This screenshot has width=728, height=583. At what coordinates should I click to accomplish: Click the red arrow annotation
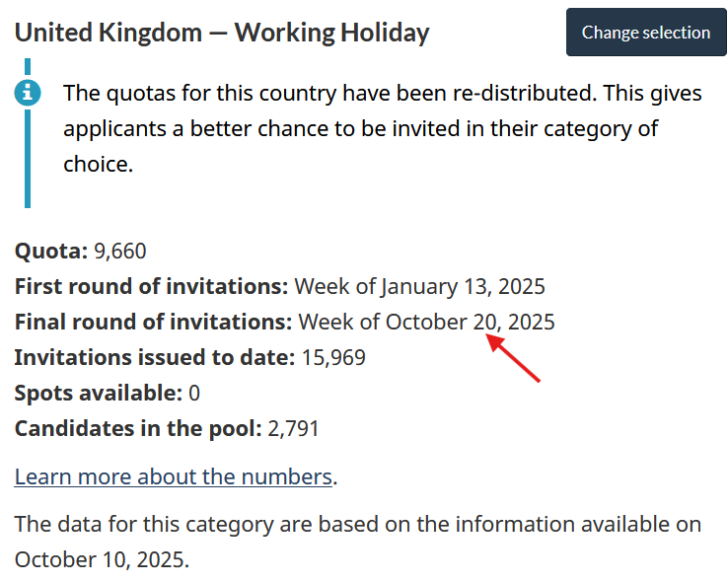pyautogui.click(x=514, y=358)
